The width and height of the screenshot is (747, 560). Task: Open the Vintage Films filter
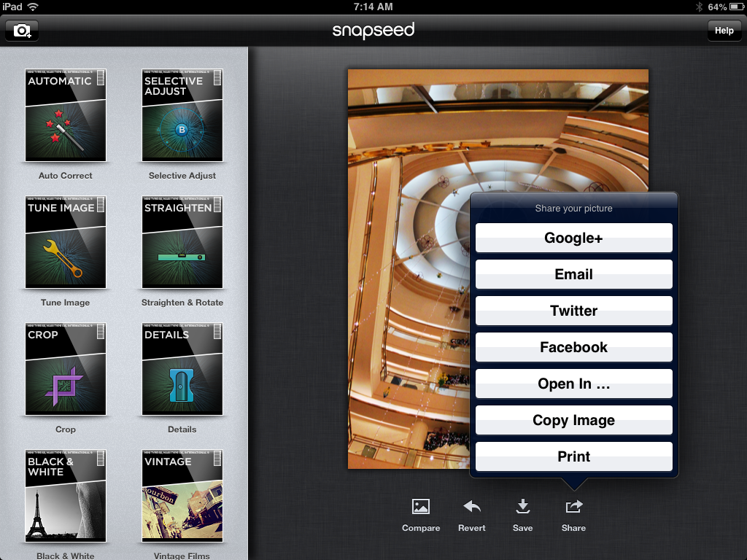(182, 496)
